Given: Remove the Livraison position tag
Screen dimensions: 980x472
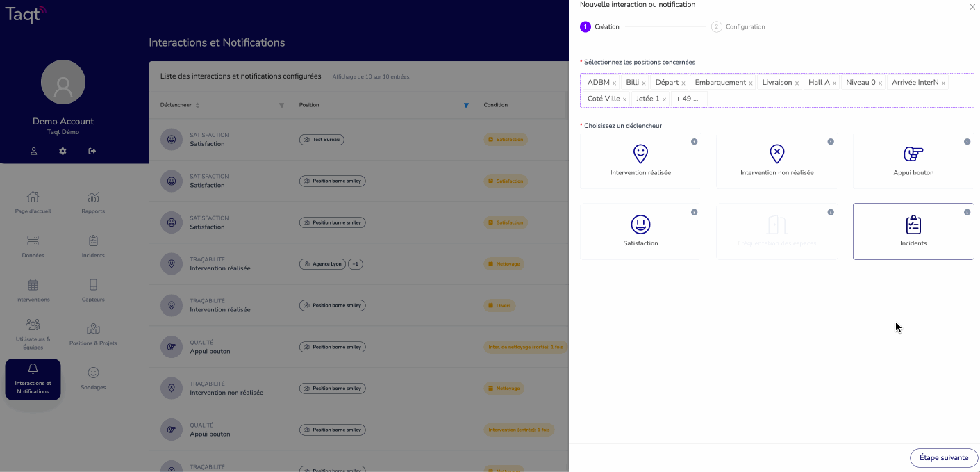Looking at the screenshot, I should (x=797, y=83).
